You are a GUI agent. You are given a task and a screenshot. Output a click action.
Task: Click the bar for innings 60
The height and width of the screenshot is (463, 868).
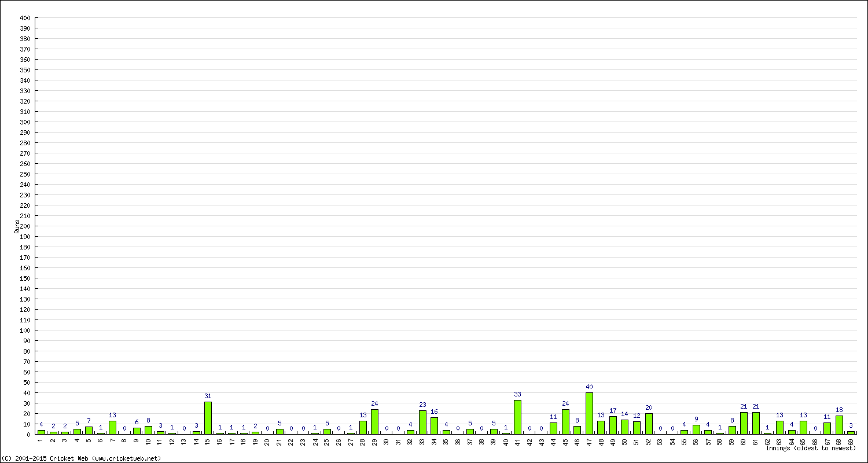[x=744, y=423]
